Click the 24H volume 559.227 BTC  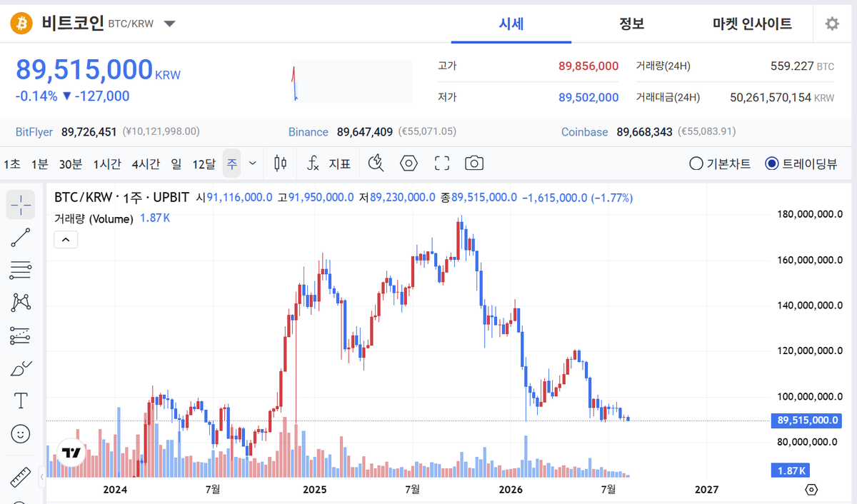(802, 66)
